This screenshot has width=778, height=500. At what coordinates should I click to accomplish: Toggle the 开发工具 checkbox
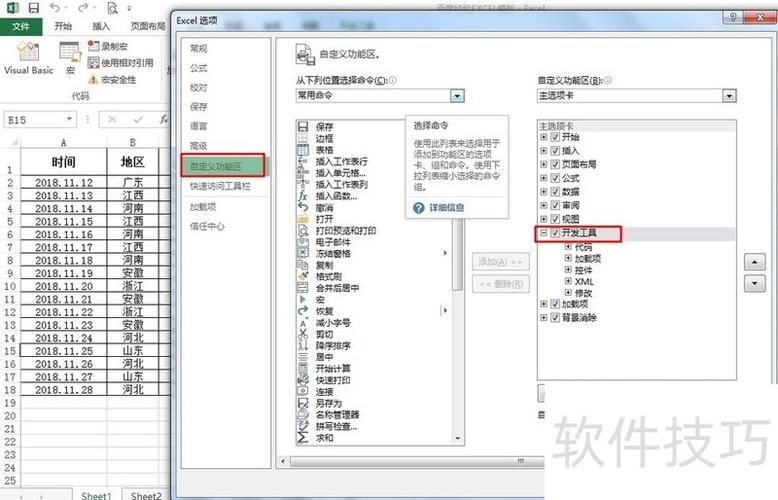[555, 233]
